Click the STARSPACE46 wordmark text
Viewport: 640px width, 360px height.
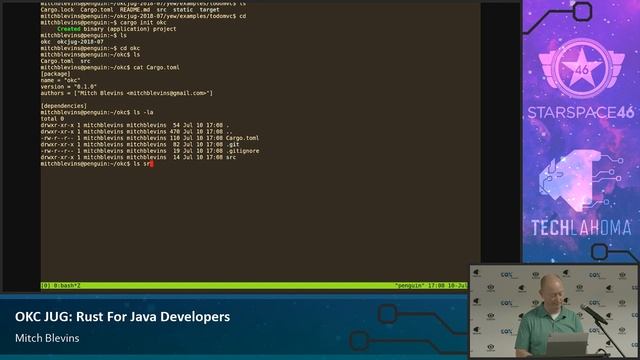pos(581,113)
